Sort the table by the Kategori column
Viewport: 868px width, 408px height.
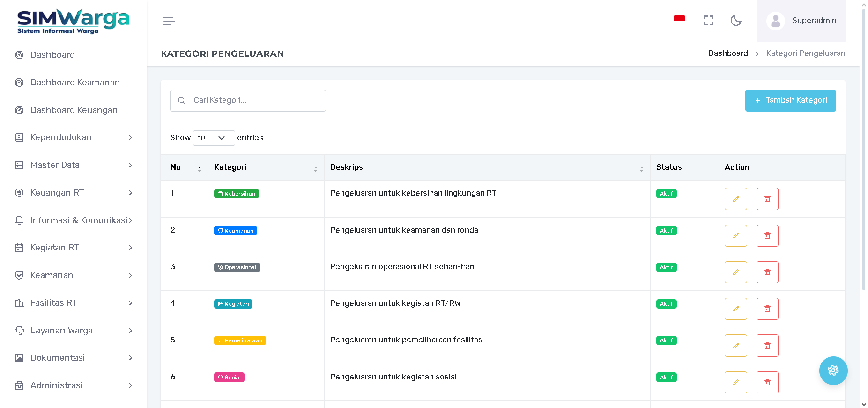pos(266,167)
